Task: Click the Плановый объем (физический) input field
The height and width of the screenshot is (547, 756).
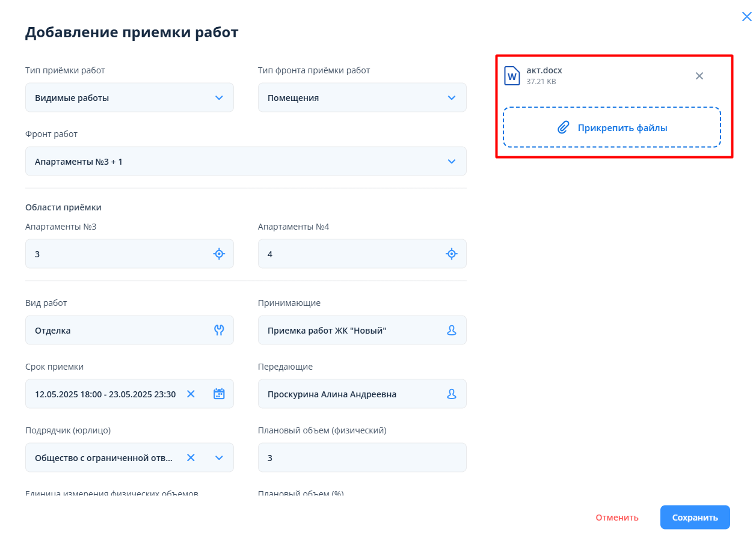Action: coord(361,457)
